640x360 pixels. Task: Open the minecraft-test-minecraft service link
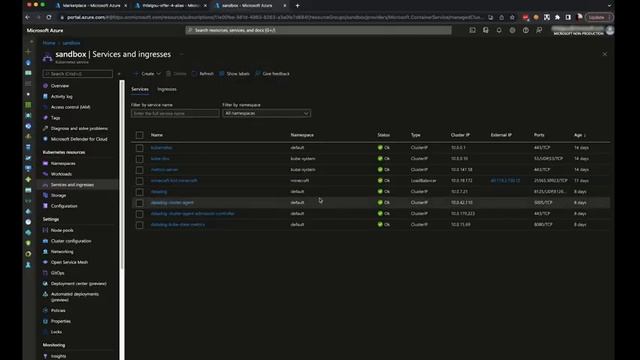pyautogui.click(x=174, y=180)
